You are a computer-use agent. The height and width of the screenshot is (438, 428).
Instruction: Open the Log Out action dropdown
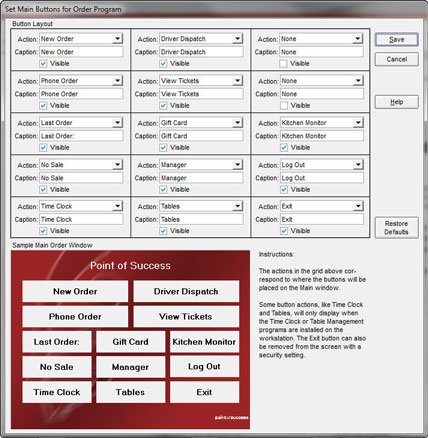pyautogui.click(x=358, y=165)
